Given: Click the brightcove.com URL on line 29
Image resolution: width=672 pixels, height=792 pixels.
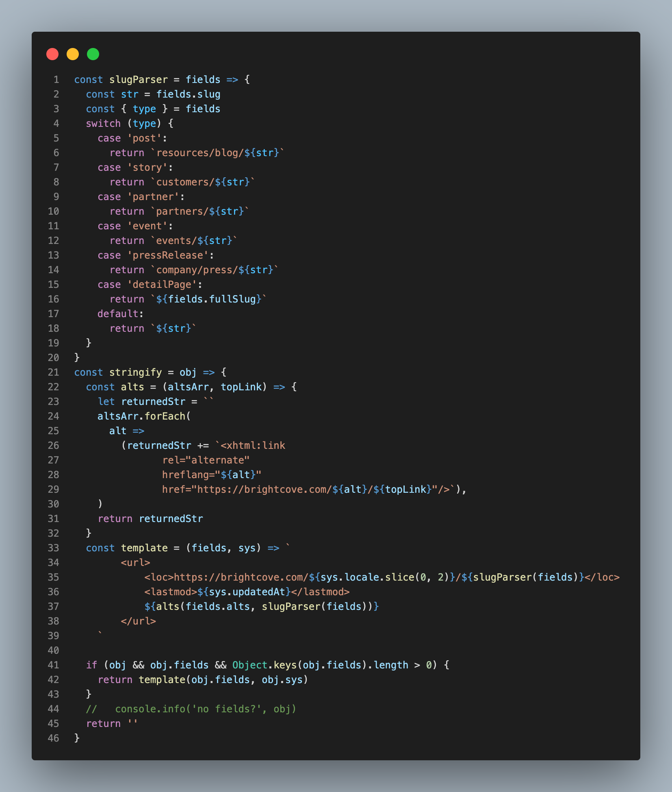Looking at the screenshot, I should pos(264,490).
